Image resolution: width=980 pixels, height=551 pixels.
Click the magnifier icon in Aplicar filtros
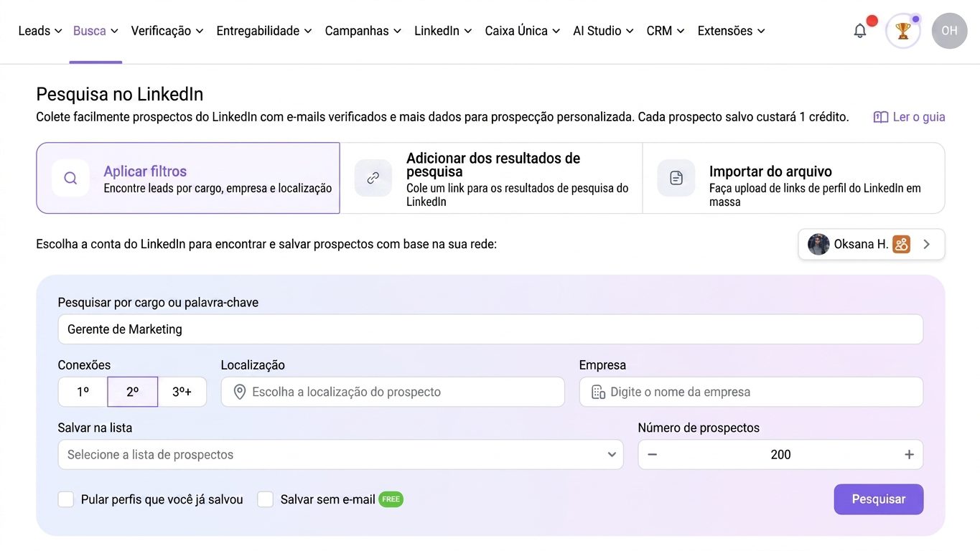pyautogui.click(x=70, y=178)
